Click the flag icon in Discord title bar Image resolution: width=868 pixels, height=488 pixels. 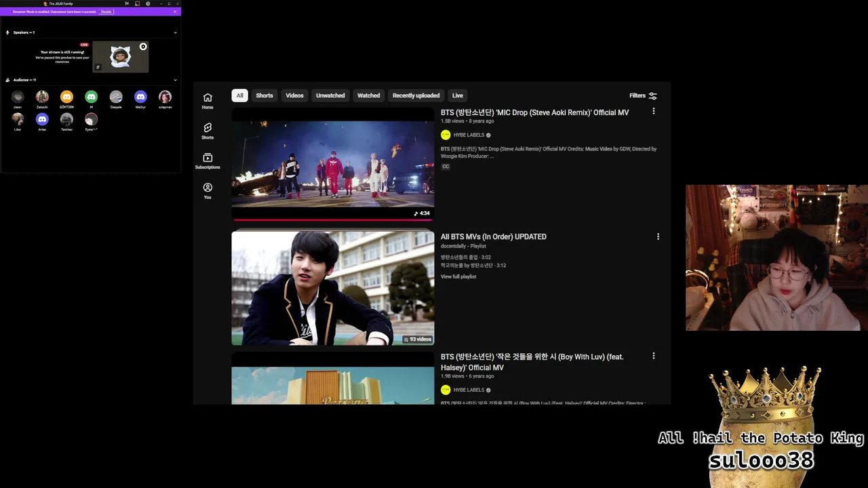pos(126,3)
